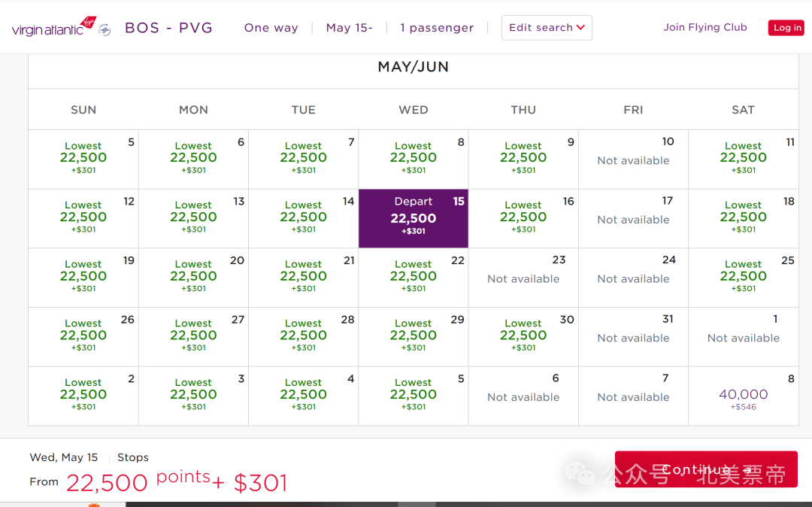Select the Saturday May 11 fare
Screen dimensions: 812x507
[x=743, y=159]
